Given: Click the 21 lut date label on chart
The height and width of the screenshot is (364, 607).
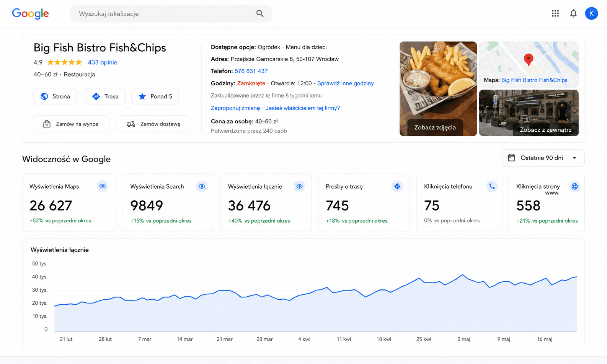Looking at the screenshot, I should [x=66, y=339].
